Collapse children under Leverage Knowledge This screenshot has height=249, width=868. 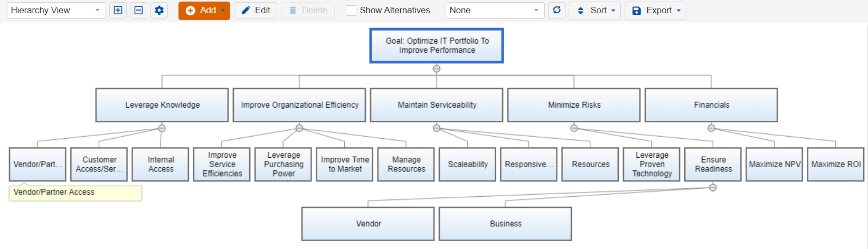point(162,128)
